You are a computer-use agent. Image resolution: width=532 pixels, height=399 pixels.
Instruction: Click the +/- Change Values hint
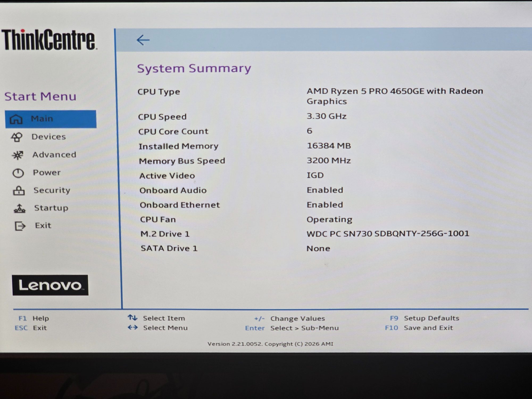tap(289, 318)
